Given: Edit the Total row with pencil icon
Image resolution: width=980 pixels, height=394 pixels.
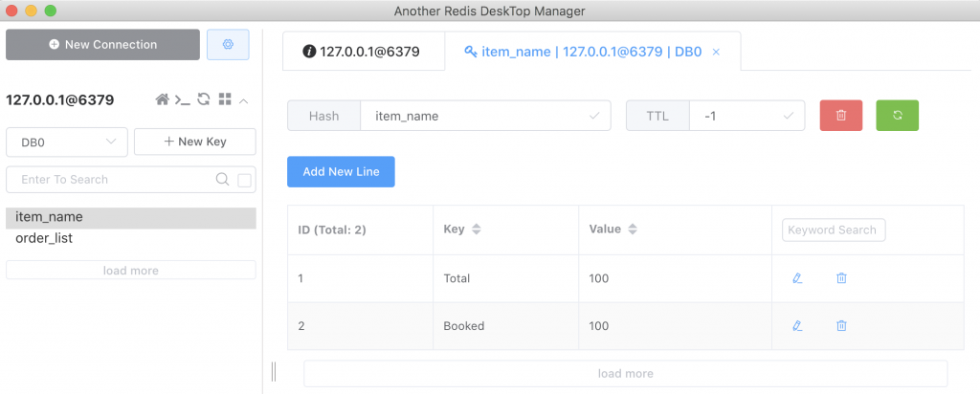Looking at the screenshot, I should 797,278.
